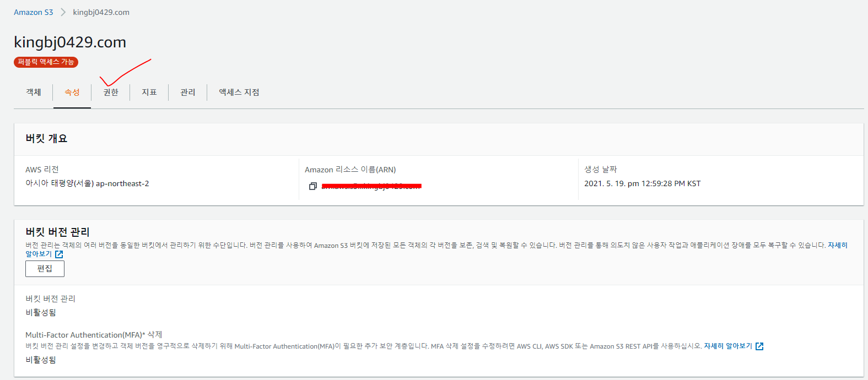Switch to the 속성 tab

pyautogui.click(x=72, y=92)
